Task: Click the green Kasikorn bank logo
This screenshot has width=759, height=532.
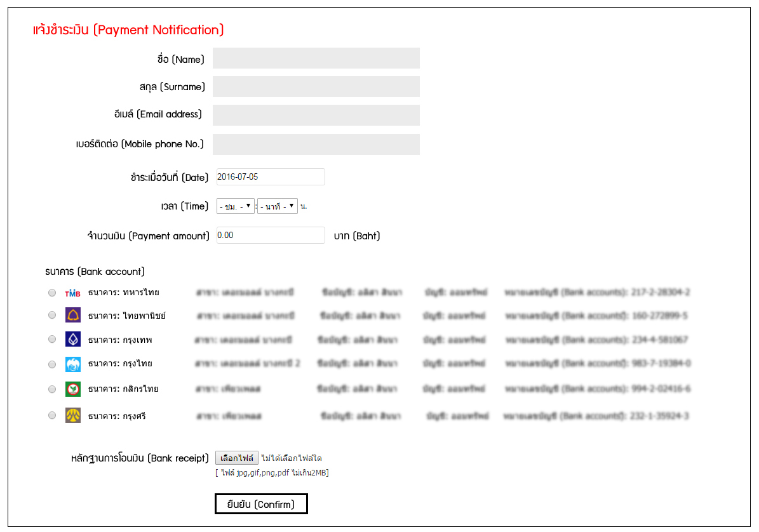Action: click(73, 389)
